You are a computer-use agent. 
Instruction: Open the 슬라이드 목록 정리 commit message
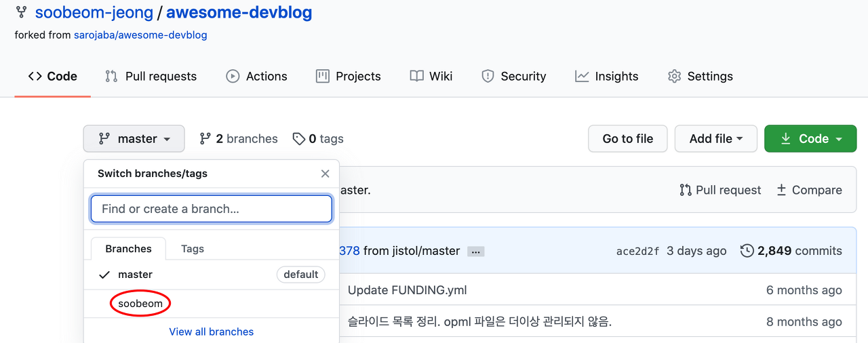pyautogui.click(x=480, y=321)
